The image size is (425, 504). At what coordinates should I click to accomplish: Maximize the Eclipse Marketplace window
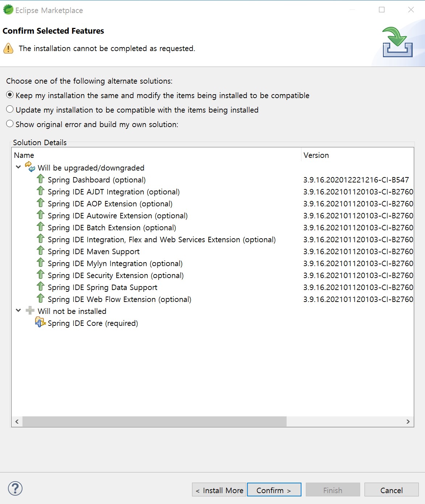(x=382, y=10)
